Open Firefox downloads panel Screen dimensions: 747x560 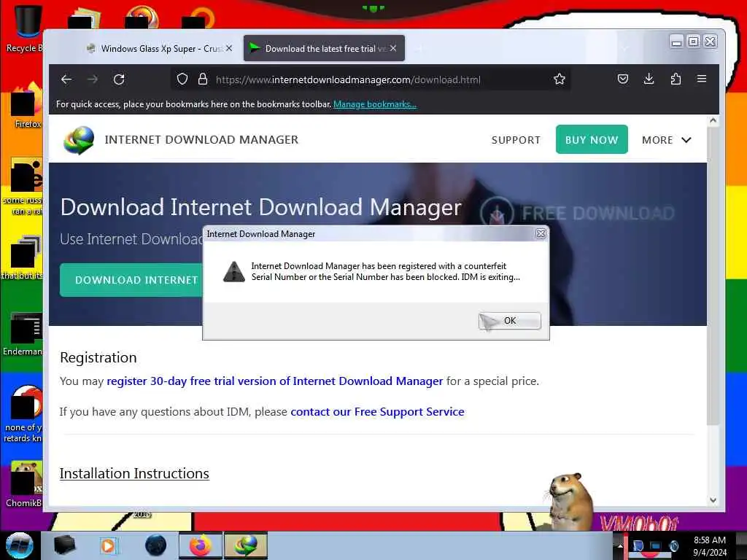(649, 79)
